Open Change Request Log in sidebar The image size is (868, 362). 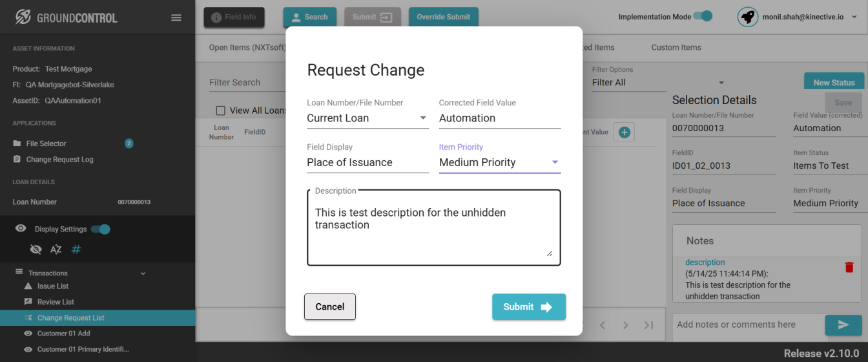coord(59,160)
